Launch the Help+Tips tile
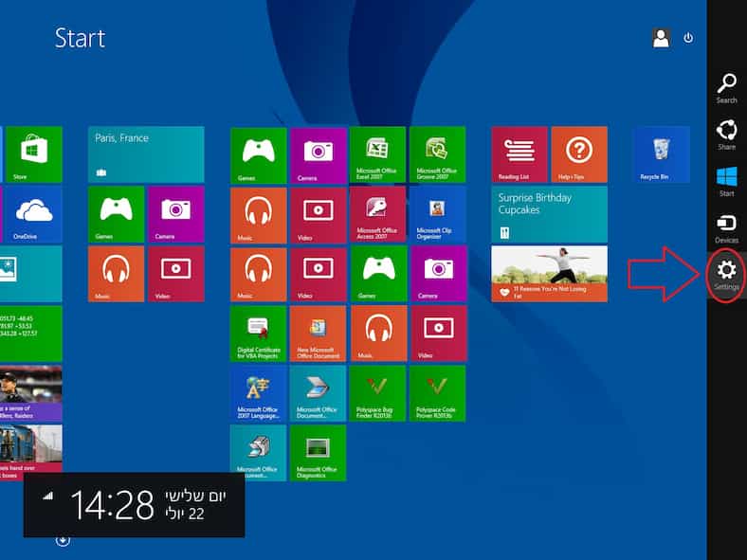Screen dimensions: 747x560 click(578, 154)
